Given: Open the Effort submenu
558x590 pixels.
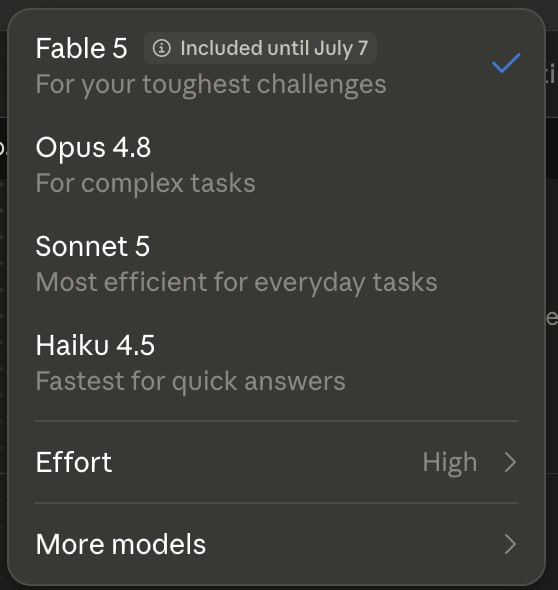Looking at the screenshot, I should (x=277, y=462).
